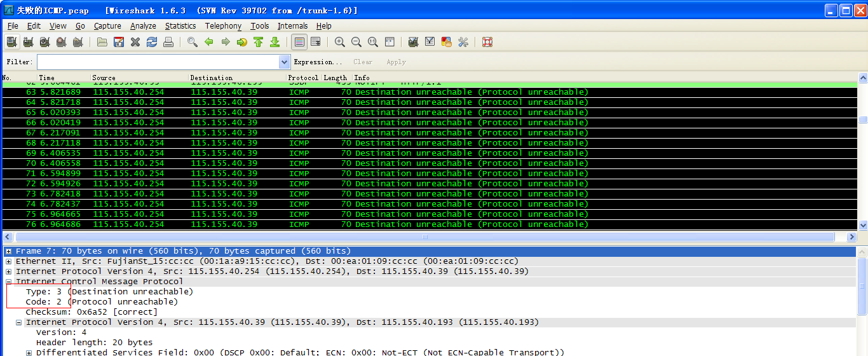Open the File menu
This screenshot has width=868, height=356.
click(13, 26)
